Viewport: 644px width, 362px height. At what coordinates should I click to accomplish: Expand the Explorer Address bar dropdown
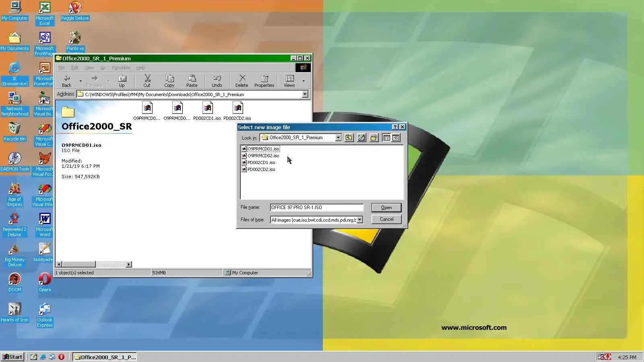(305, 95)
